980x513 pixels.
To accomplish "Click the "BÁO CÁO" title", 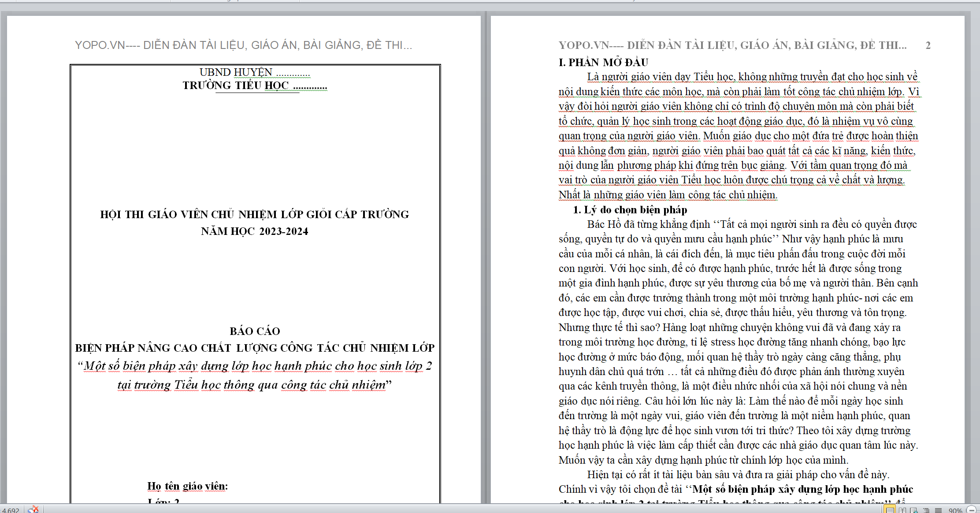I will pos(255,331).
